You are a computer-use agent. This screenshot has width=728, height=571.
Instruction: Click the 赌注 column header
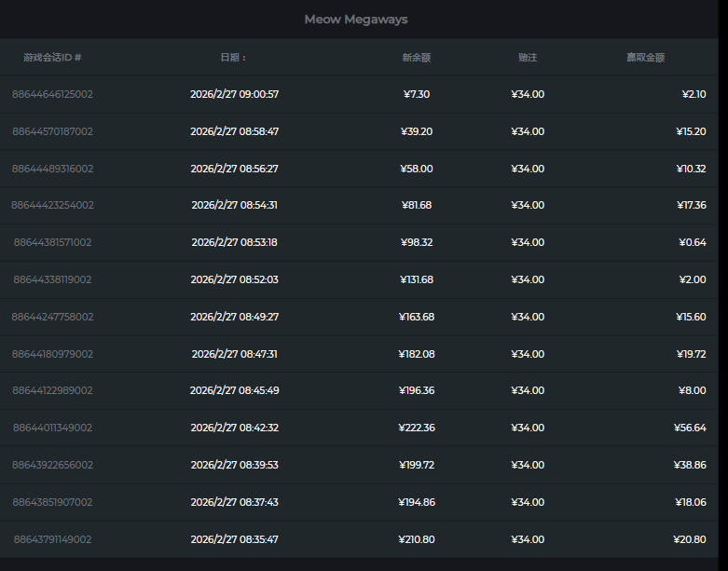click(x=528, y=58)
